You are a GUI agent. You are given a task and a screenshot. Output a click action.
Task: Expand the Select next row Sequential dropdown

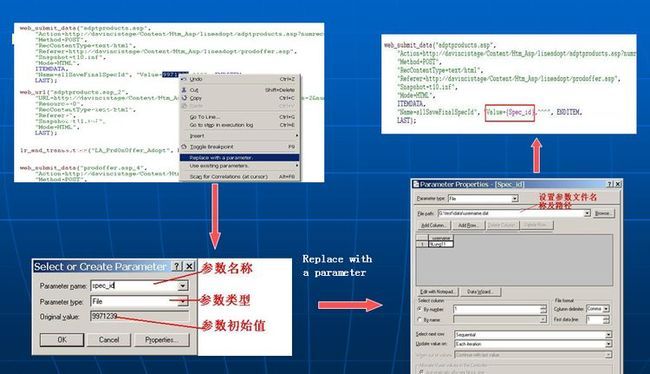(x=608, y=335)
